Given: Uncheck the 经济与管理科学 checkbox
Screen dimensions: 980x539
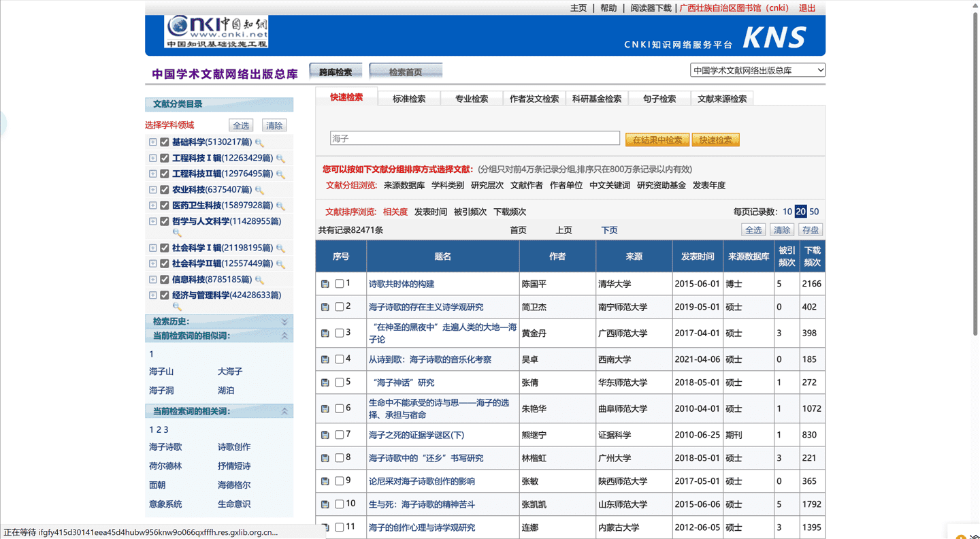Looking at the screenshot, I should pyautogui.click(x=164, y=295).
